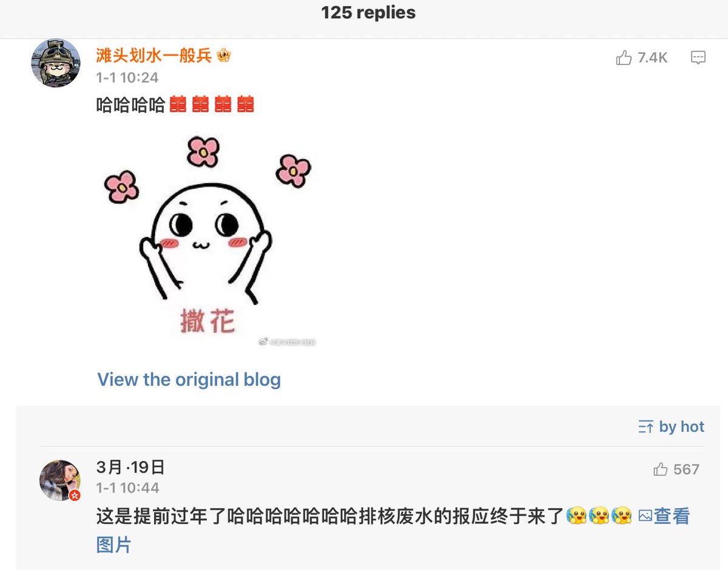
Task: Like the comment with 7.4K likes
Action: 624,58
